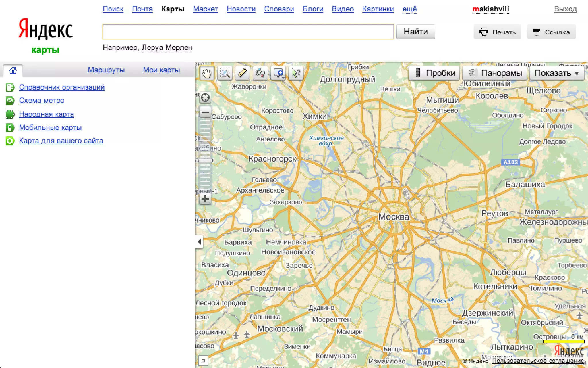588x368 pixels.
Task: Open the Показать dropdown
Action: tap(556, 73)
